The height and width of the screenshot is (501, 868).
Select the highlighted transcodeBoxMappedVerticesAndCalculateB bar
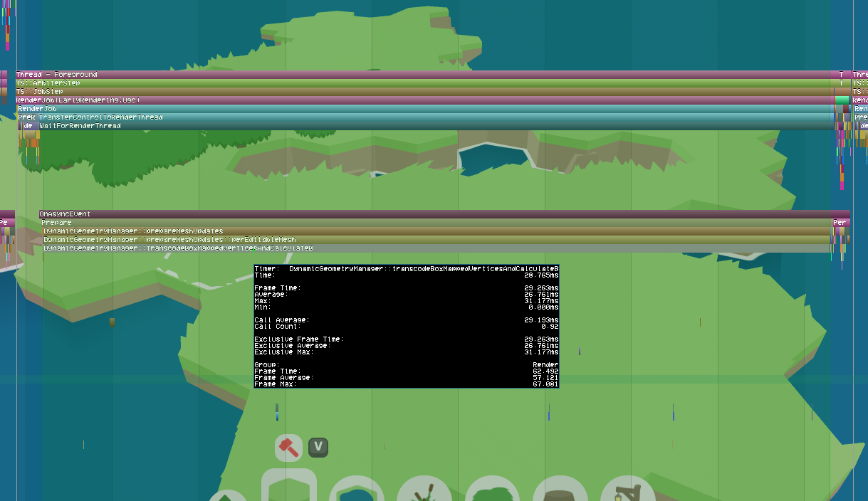(x=436, y=248)
